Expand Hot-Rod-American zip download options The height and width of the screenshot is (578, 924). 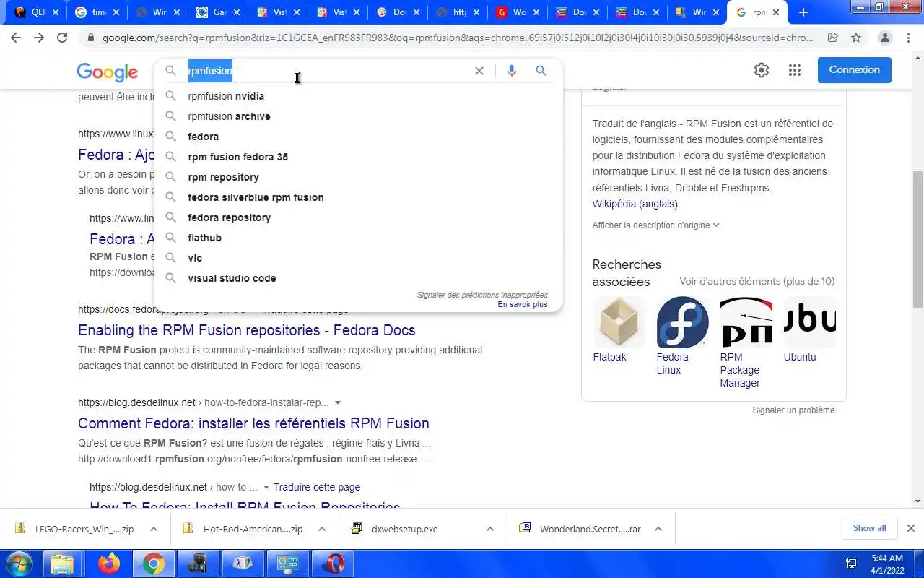322,529
